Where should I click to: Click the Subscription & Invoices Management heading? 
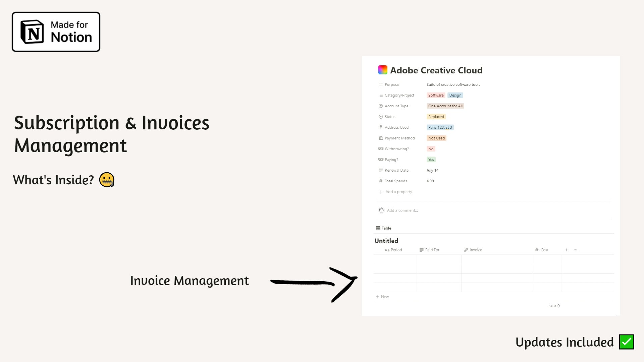click(x=112, y=134)
